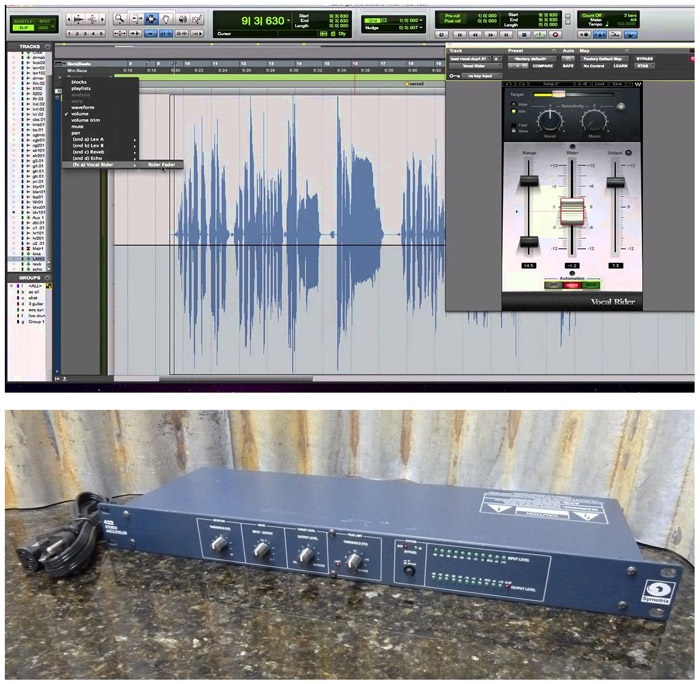
Task: Select 'Rider Fader' submenu item
Action: click(x=160, y=164)
